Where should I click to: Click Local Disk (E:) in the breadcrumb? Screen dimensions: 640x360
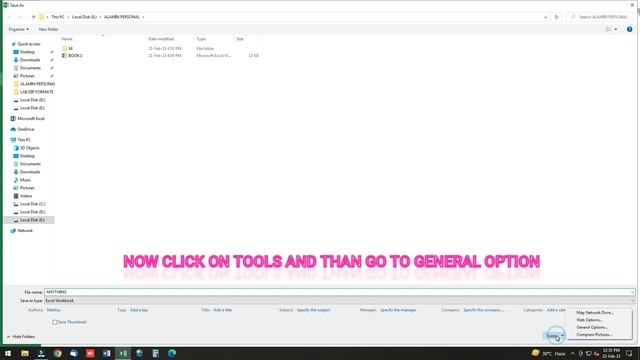pyautogui.click(x=84, y=17)
